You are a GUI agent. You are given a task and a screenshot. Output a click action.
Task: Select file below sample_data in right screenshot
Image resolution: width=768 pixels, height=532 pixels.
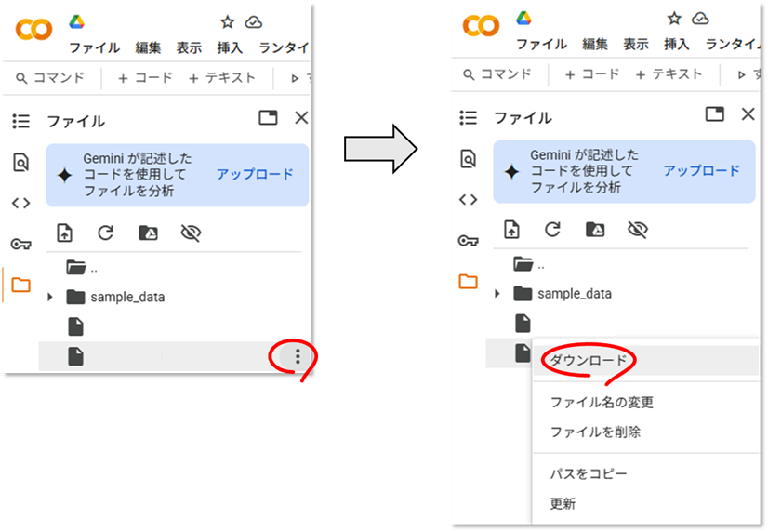pyautogui.click(x=523, y=324)
